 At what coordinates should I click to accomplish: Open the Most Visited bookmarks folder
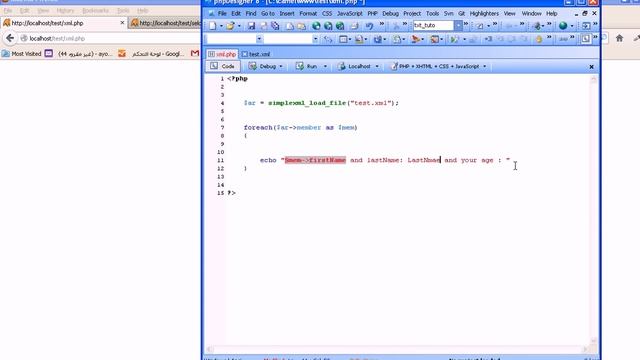coord(22,53)
